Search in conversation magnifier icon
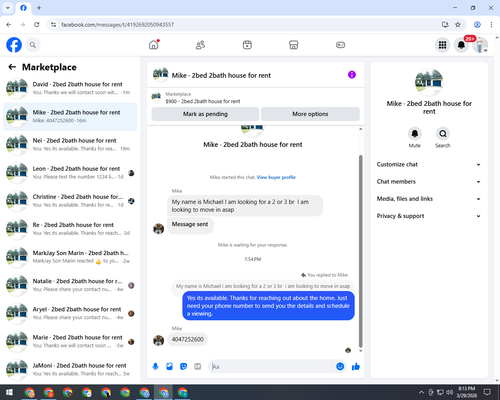Screen dimensions: 500x400 tap(443, 134)
